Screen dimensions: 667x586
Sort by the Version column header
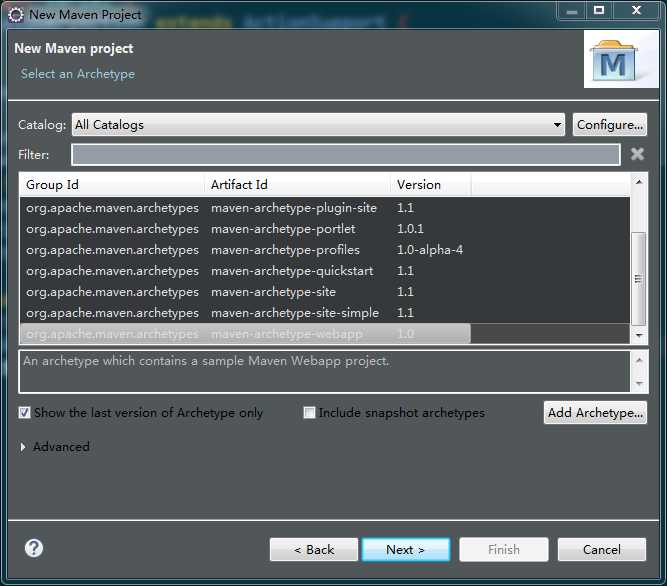[430, 185]
